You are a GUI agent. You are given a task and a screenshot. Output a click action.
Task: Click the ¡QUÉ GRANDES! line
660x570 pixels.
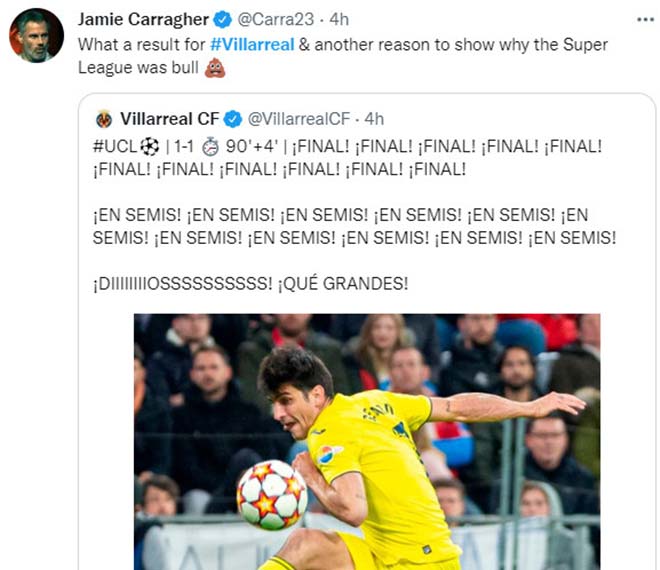pos(343,284)
